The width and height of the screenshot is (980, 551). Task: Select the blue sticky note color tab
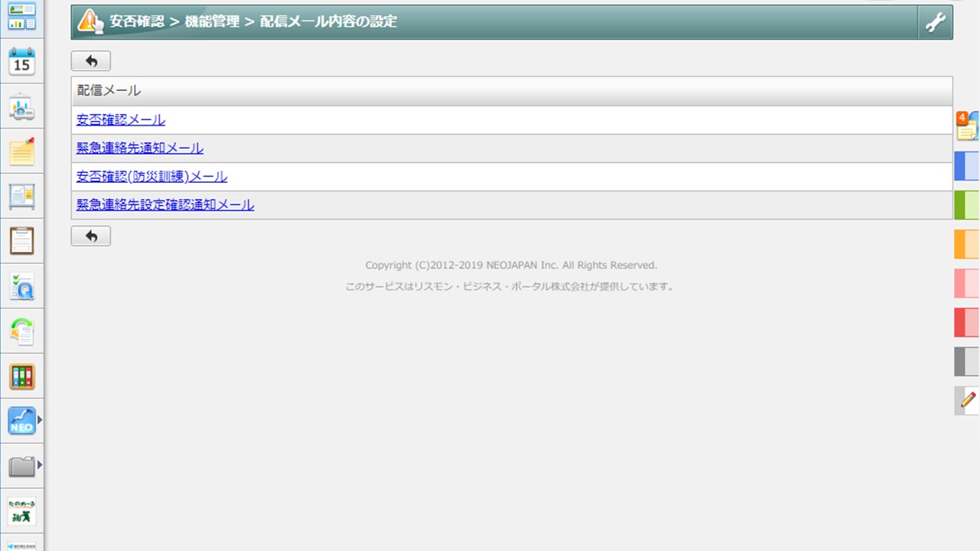coord(967,166)
